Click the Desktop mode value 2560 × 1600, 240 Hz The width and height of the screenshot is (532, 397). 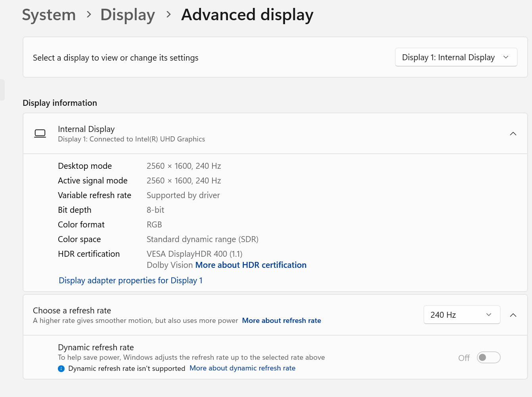(x=184, y=166)
